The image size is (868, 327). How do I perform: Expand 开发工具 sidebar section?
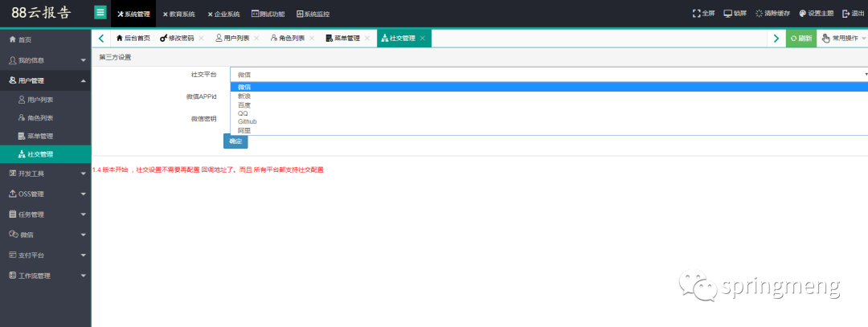pyautogui.click(x=45, y=174)
